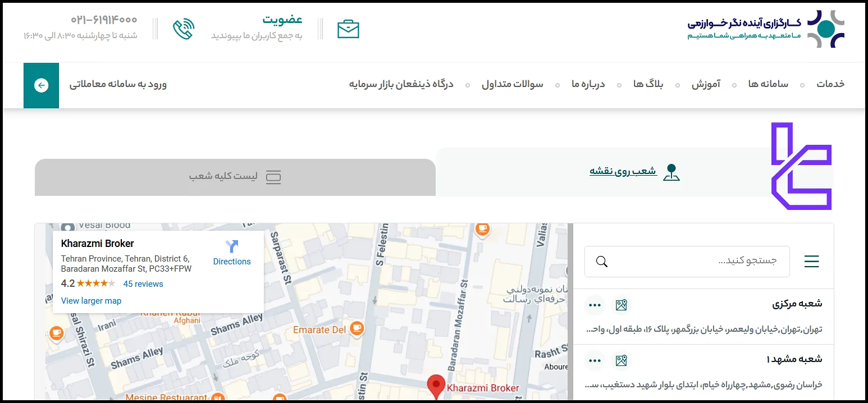Viewport: 868px width, 403px height.
Task: Open the ellipsis options for شعبه مشهد ۱
Action: coord(595,360)
